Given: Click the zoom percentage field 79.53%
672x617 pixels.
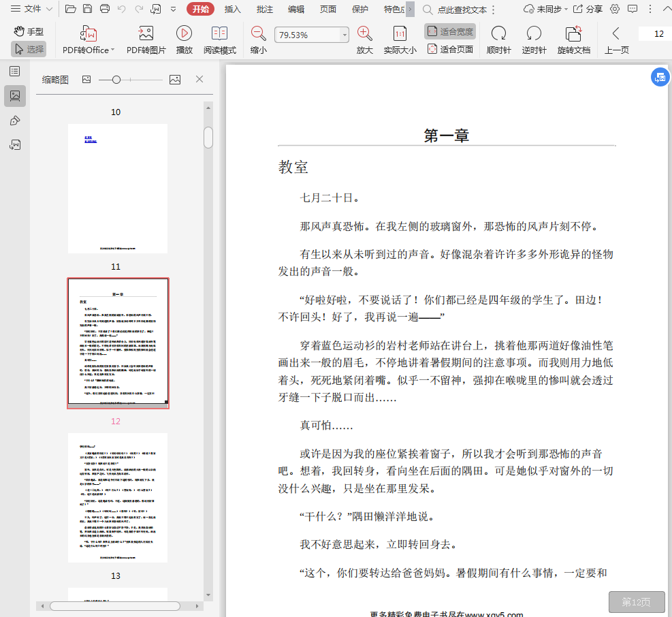Looking at the screenshot, I should point(307,35).
